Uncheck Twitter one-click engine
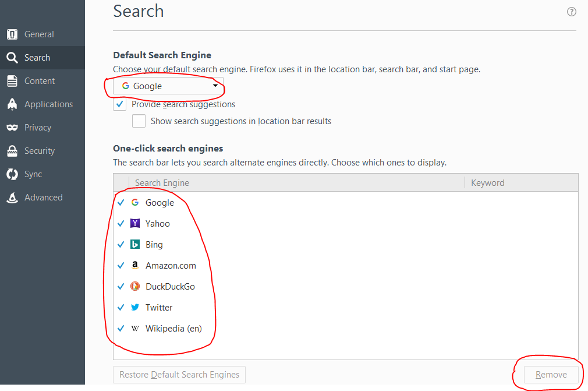Viewport: 588px width, 391px height. pos(121,308)
